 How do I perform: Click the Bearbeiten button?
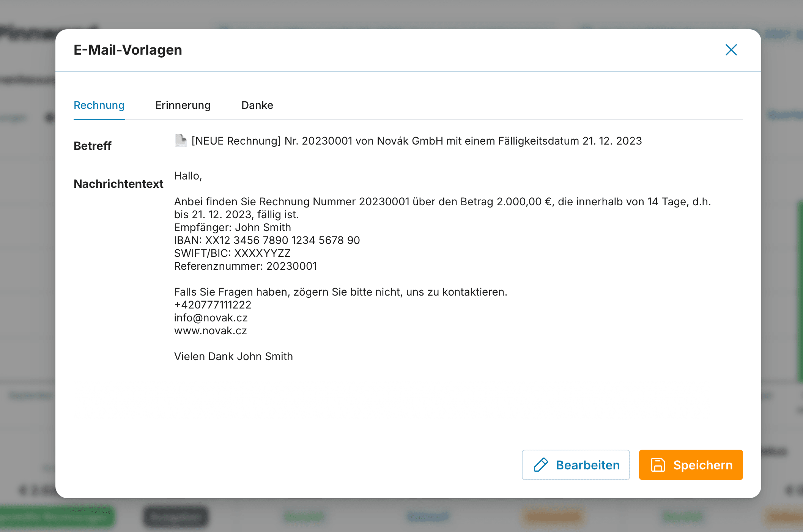pos(576,465)
